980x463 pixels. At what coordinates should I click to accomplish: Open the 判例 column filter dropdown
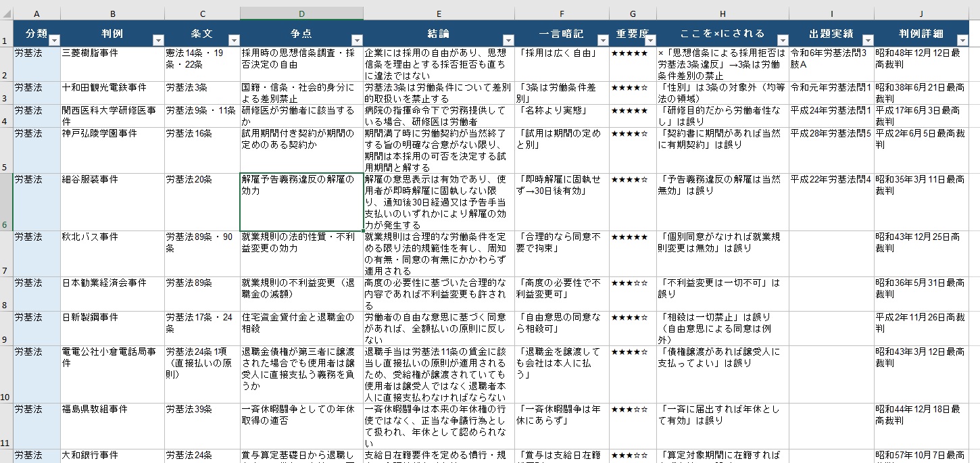[x=158, y=40]
